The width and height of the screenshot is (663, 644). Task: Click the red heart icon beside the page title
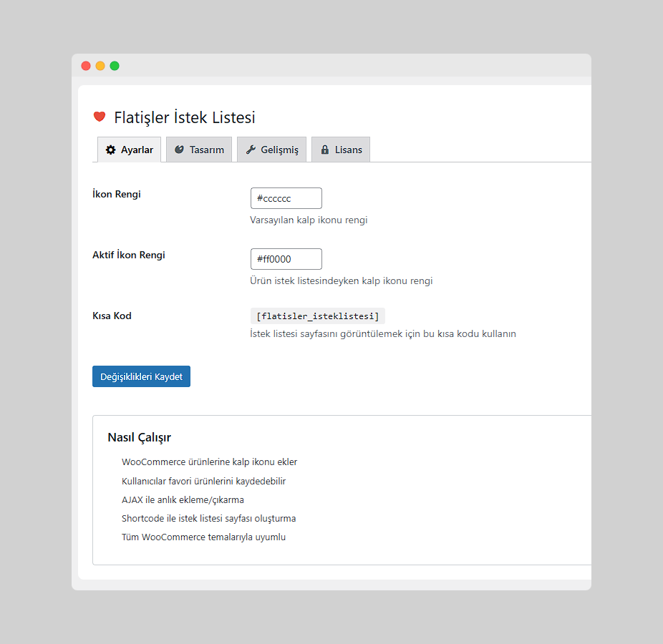click(x=99, y=116)
